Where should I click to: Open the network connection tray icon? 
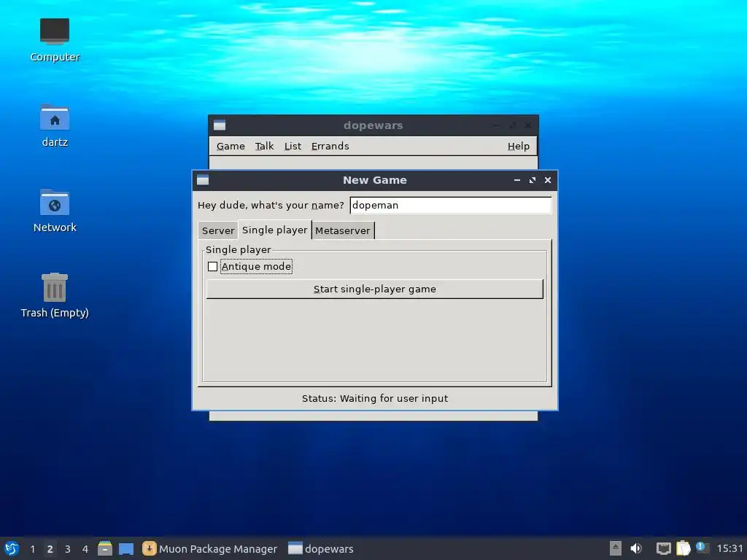(x=663, y=548)
